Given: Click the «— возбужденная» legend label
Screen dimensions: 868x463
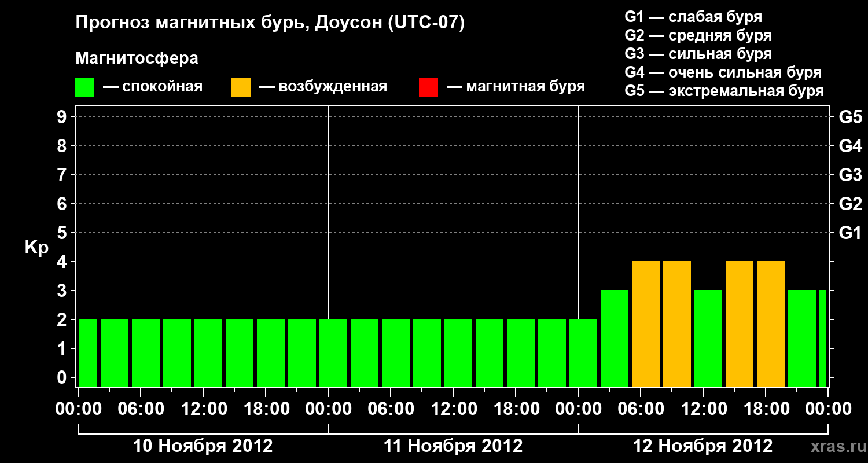Looking at the screenshot, I should (x=323, y=87).
